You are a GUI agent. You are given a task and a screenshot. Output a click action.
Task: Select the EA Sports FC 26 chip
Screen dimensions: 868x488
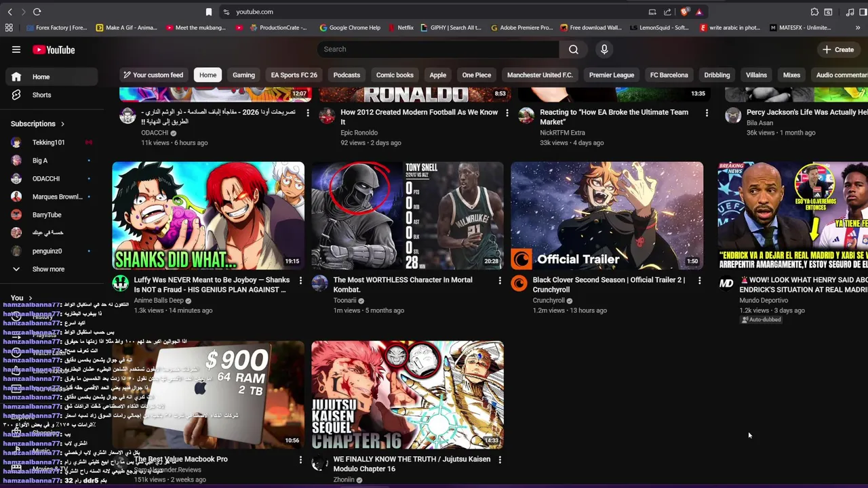(294, 75)
